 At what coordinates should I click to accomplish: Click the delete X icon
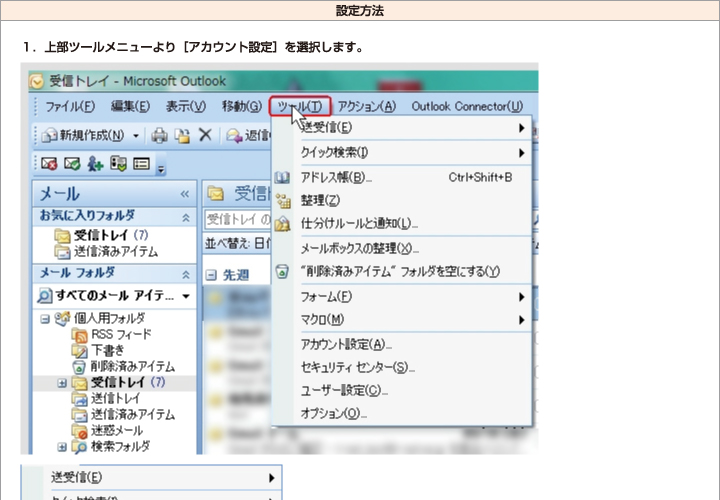[x=205, y=135]
